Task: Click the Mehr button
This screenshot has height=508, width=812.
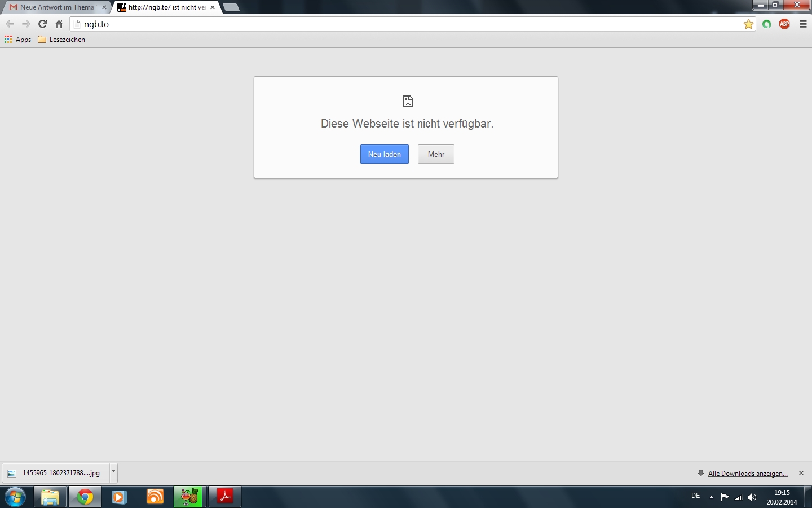Action: click(436, 154)
